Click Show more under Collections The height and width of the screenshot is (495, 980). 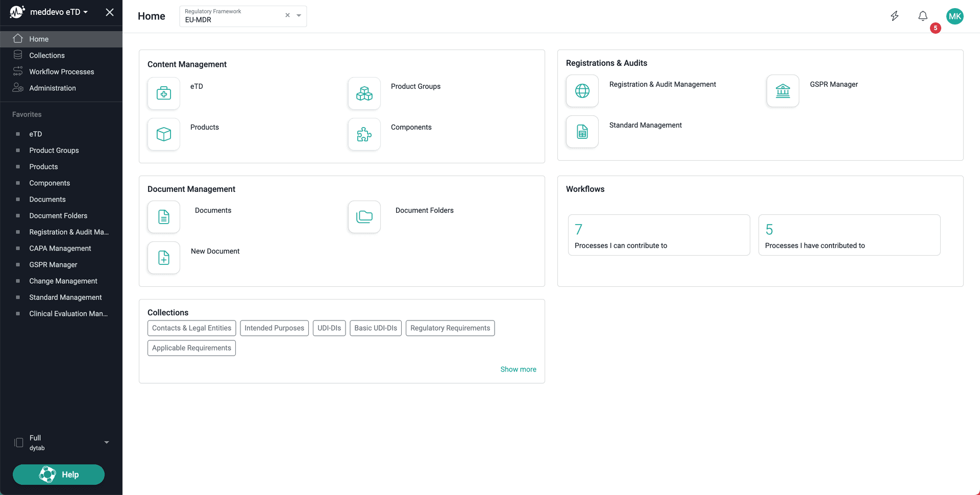click(x=518, y=369)
